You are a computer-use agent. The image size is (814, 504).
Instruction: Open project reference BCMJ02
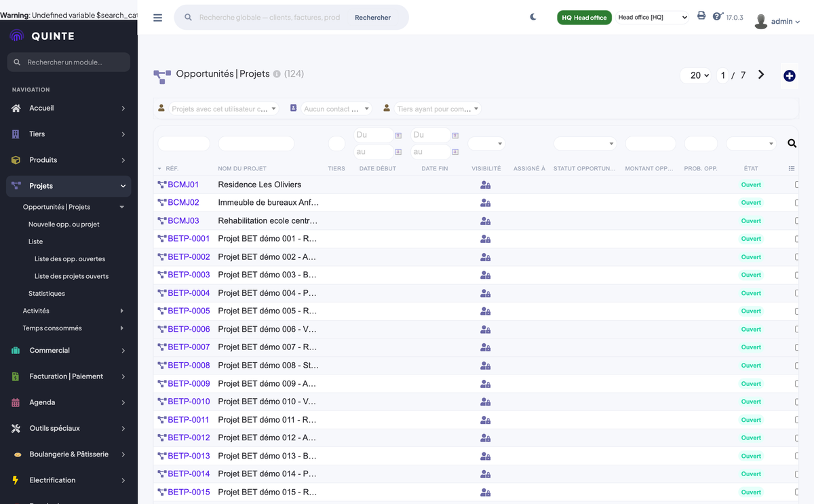pos(183,202)
